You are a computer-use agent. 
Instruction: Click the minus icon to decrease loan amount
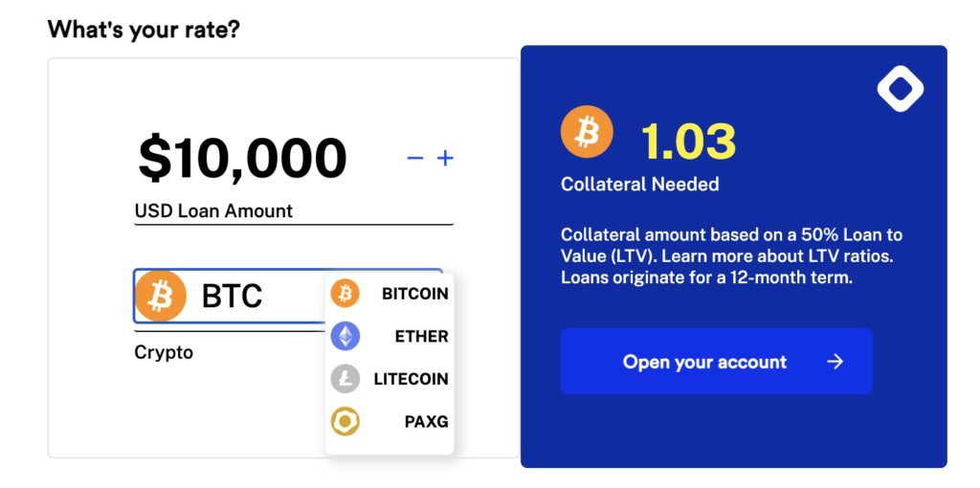pyautogui.click(x=414, y=158)
